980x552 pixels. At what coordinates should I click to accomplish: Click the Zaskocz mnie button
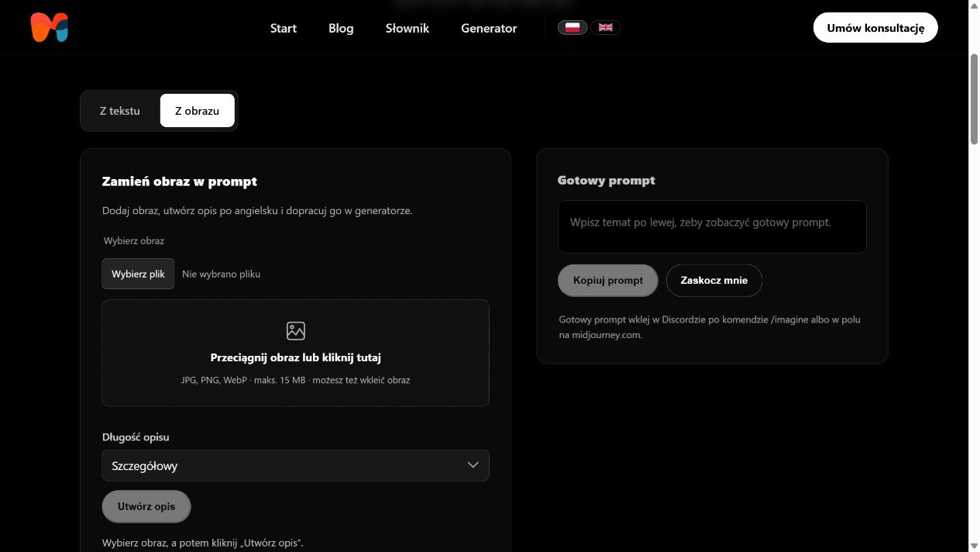point(714,281)
